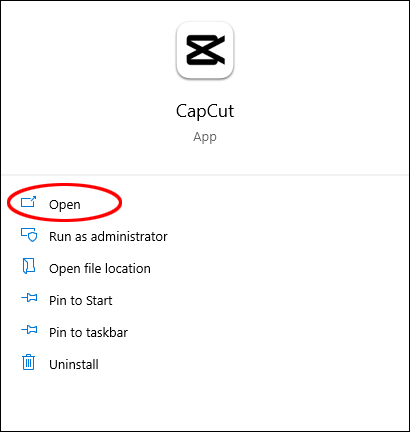Click the gray App subtitle label
Screen dimensions: 410x432
coord(205,137)
